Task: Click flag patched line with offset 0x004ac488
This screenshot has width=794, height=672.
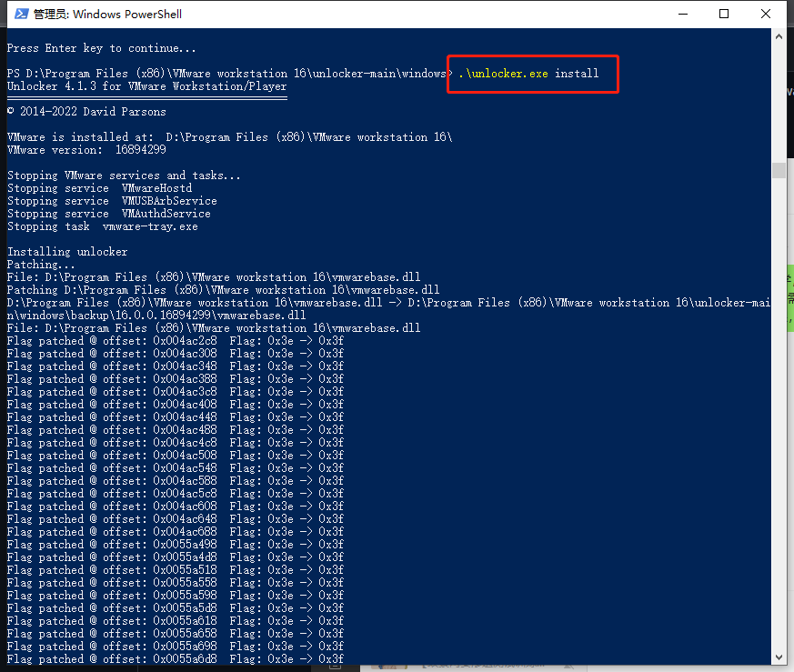Action: (176, 430)
